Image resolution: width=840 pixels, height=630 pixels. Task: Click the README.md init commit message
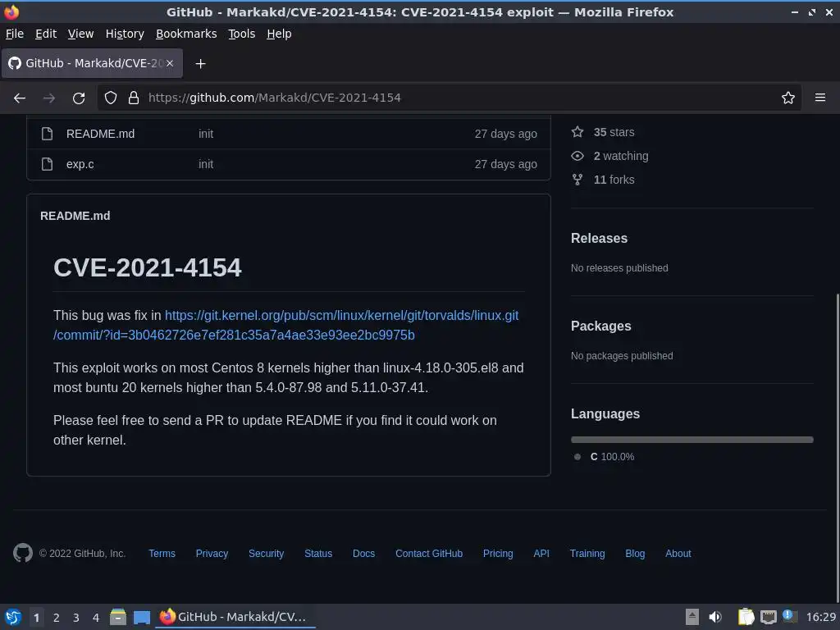point(206,134)
